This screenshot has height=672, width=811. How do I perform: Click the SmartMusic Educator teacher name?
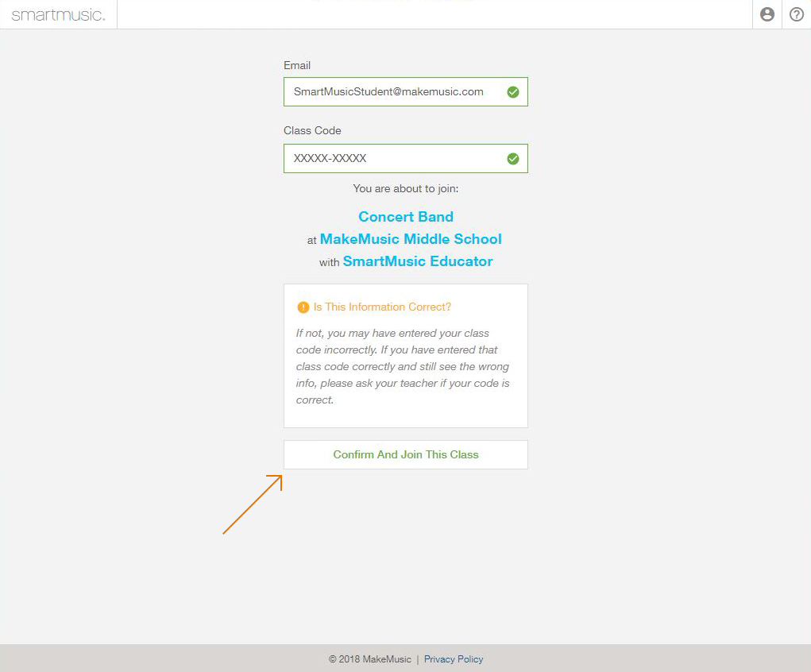click(x=418, y=261)
